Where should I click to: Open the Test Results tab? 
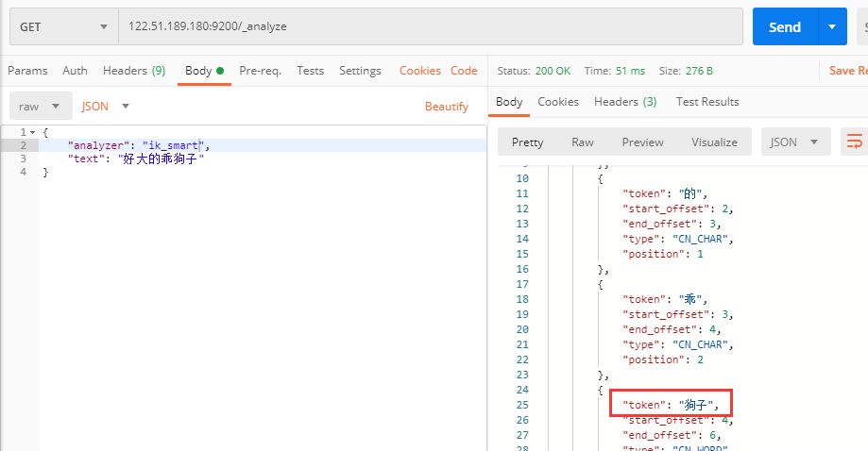tap(707, 102)
